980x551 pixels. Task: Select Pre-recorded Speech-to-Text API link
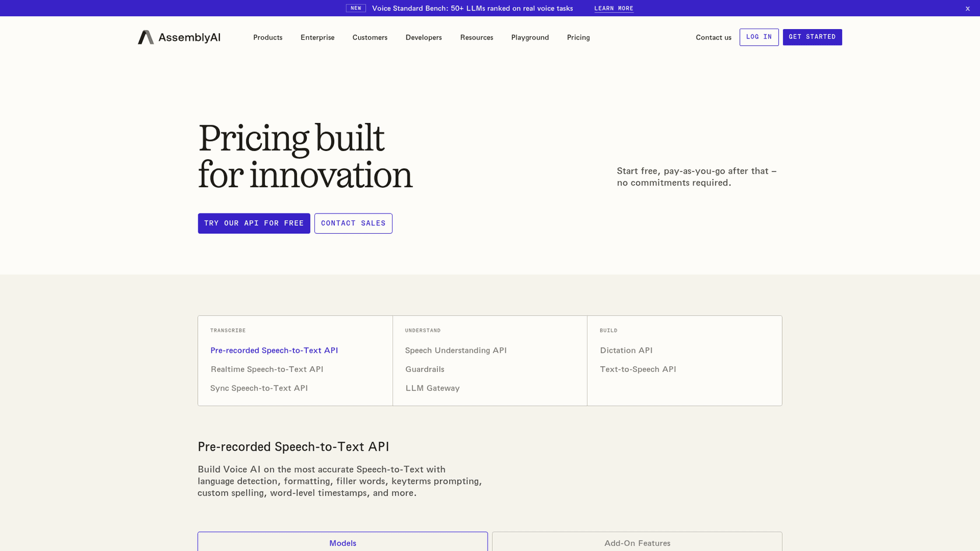point(274,350)
